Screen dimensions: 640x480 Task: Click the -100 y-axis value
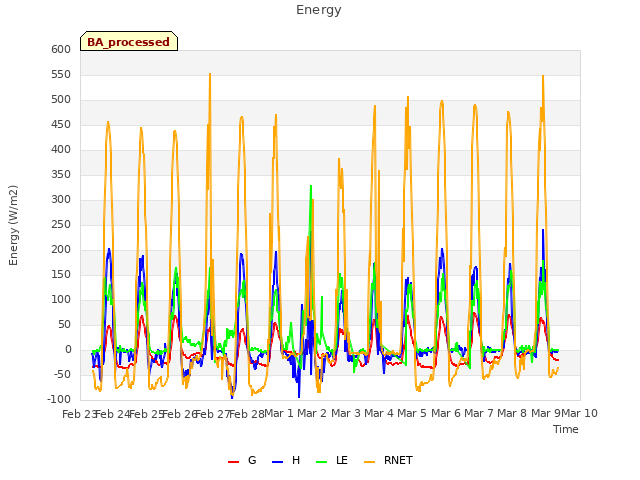pyautogui.click(x=59, y=399)
